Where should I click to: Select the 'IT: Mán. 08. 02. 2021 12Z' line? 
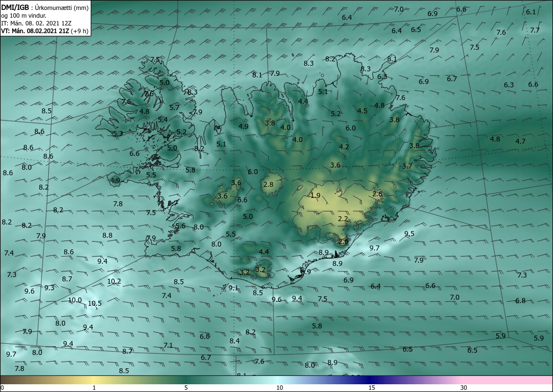[x=36, y=23]
